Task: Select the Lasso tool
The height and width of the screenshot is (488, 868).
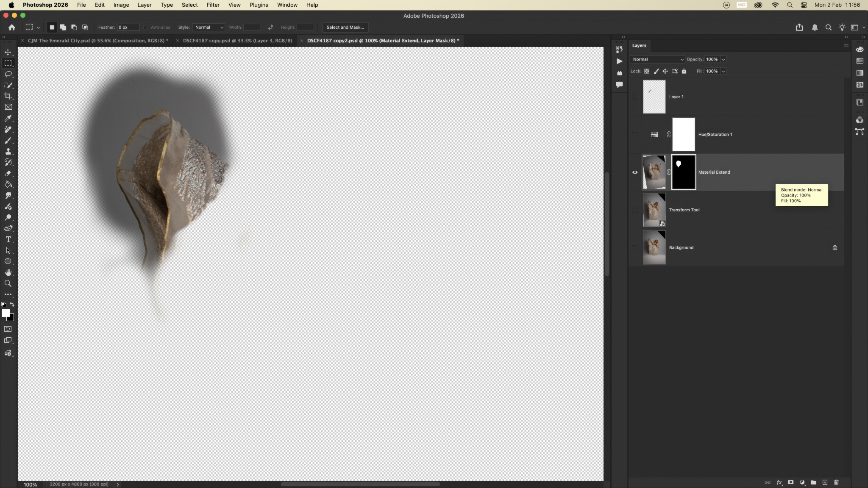Action: [x=8, y=74]
